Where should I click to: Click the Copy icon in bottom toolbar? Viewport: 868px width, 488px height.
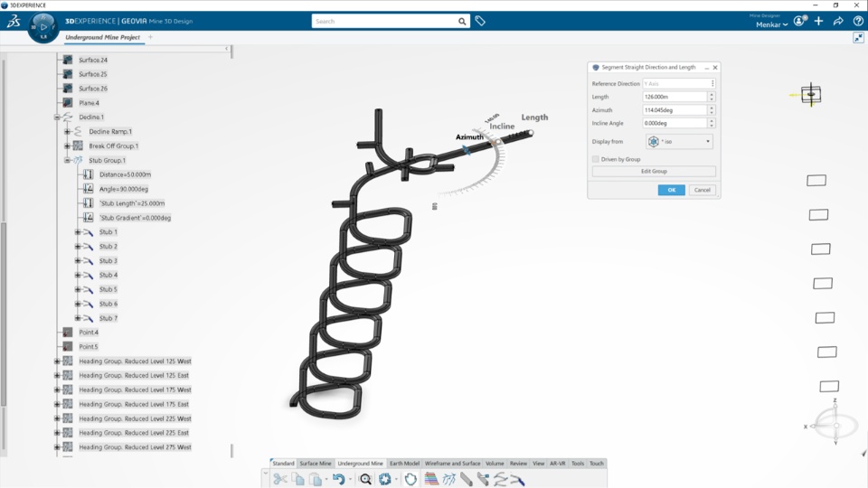[x=297, y=479]
